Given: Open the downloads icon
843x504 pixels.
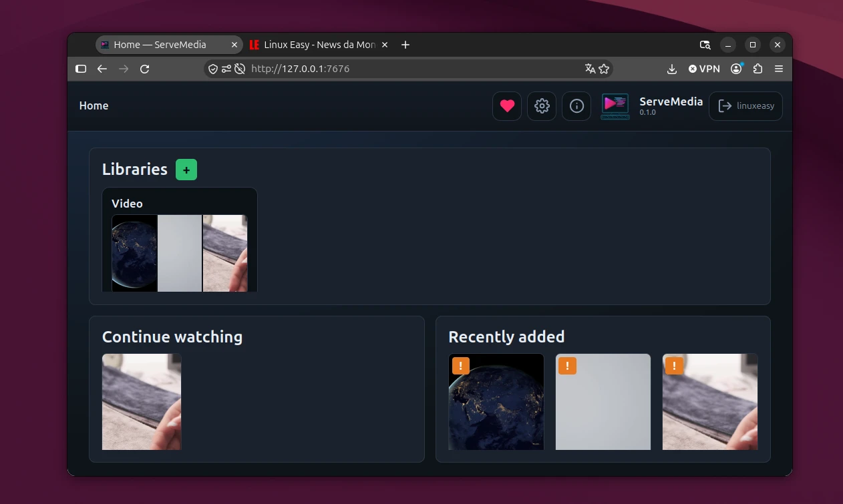Looking at the screenshot, I should point(672,69).
